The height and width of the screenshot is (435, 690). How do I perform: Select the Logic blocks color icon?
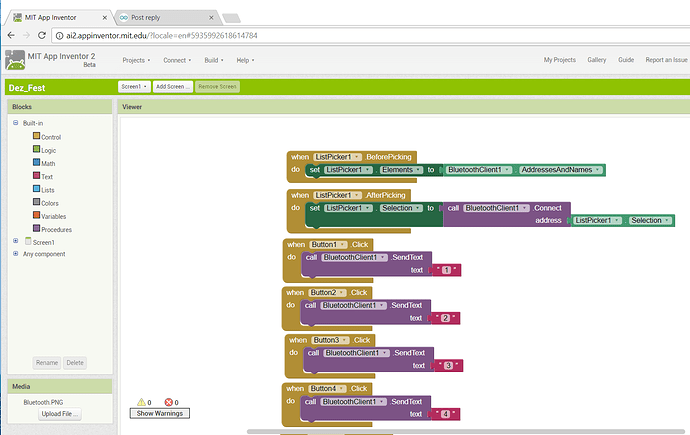(37, 149)
